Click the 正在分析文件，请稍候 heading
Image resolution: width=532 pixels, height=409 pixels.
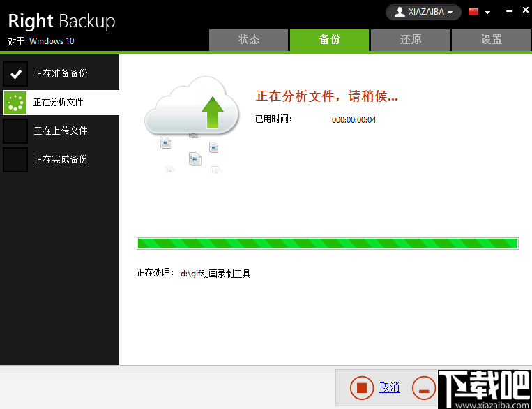pyautogui.click(x=327, y=96)
